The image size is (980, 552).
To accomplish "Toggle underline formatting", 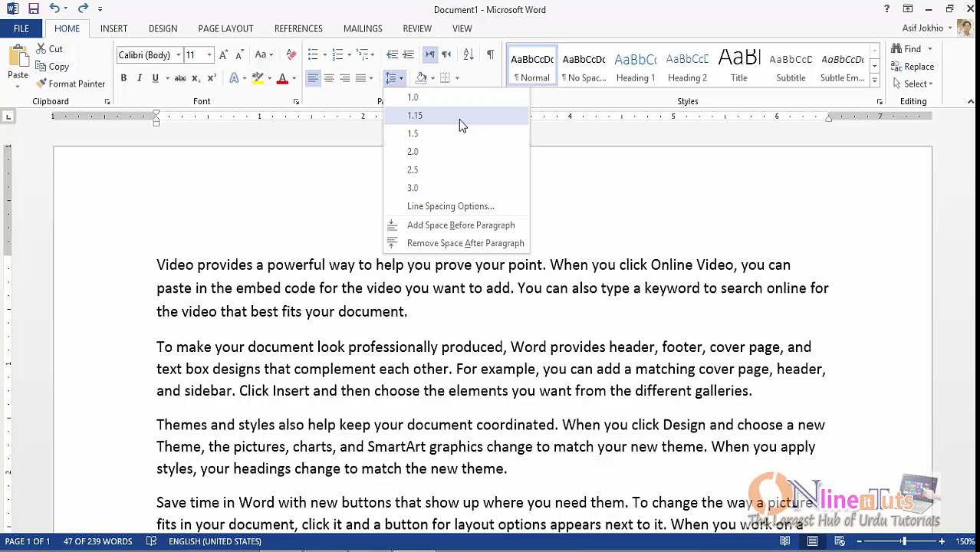I will pos(155,78).
